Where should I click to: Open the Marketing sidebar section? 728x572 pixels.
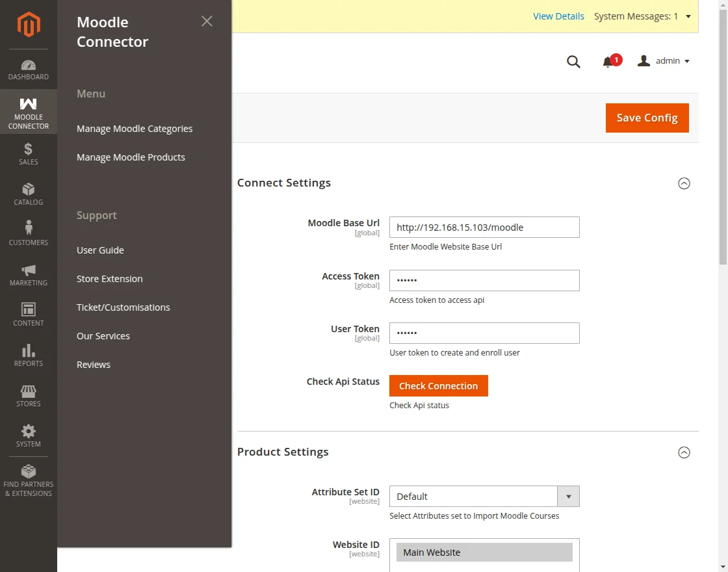click(x=29, y=275)
